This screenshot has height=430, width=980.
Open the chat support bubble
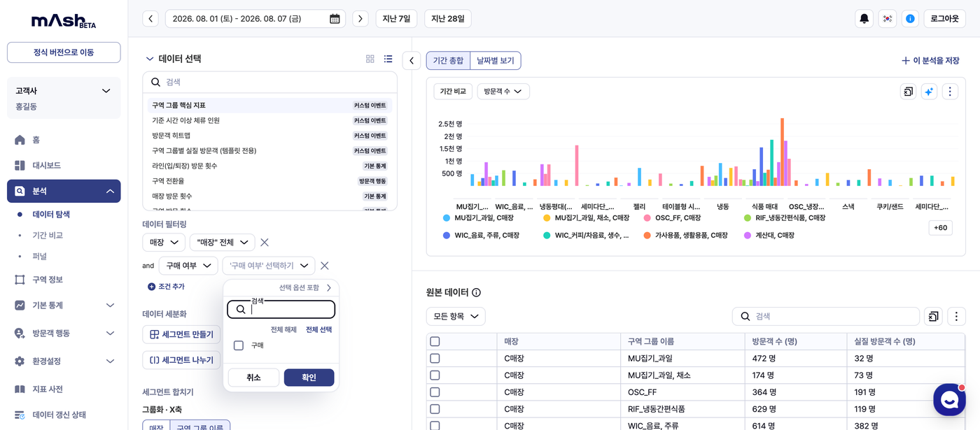point(949,400)
